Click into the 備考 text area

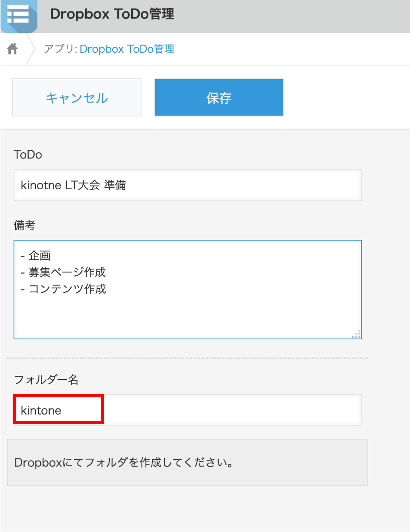click(x=187, y=289)
